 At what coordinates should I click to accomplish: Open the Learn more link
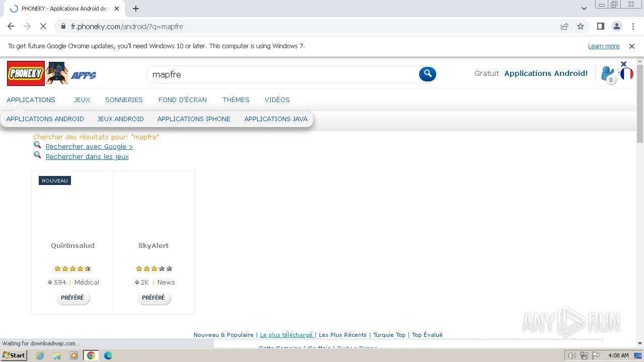pos(604,46)
